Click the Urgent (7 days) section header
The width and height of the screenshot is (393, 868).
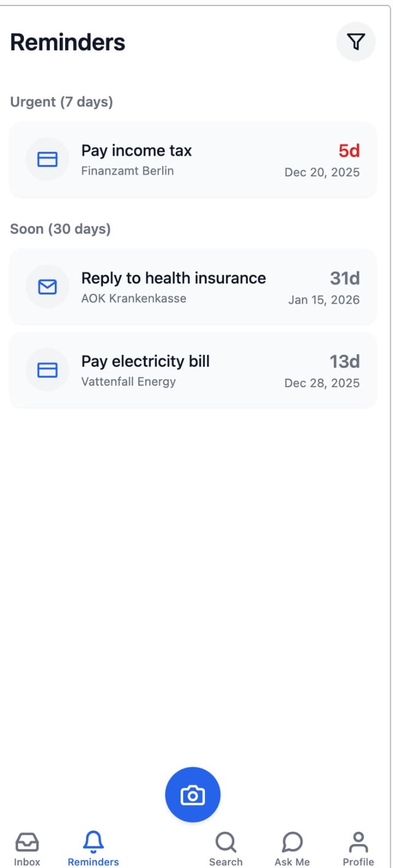point(61,102)
